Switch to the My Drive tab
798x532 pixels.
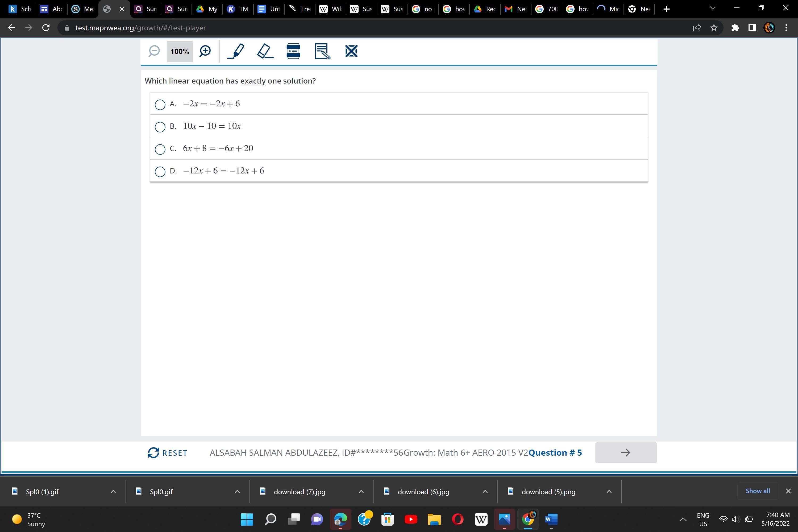pos(207,9)
